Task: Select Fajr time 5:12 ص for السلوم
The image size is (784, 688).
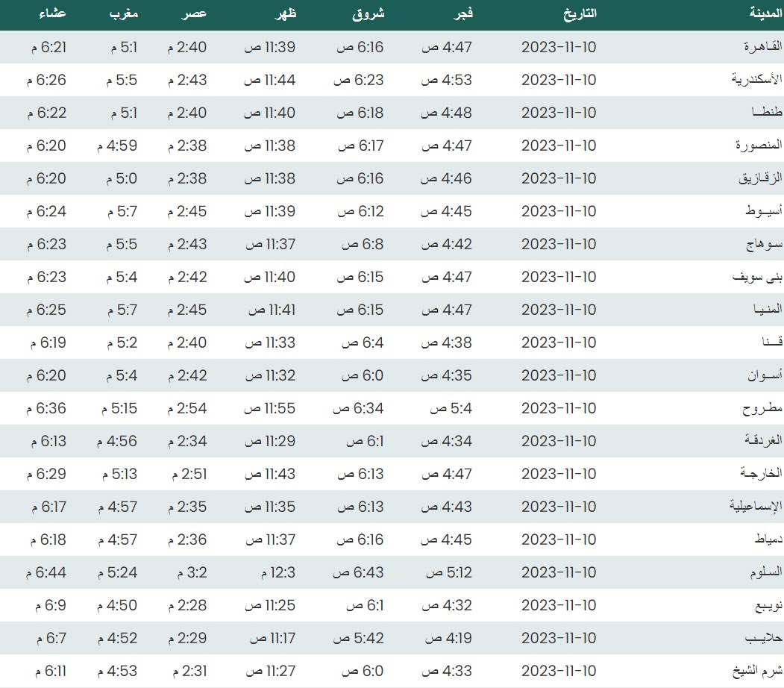Action: (x=448, y=572)
